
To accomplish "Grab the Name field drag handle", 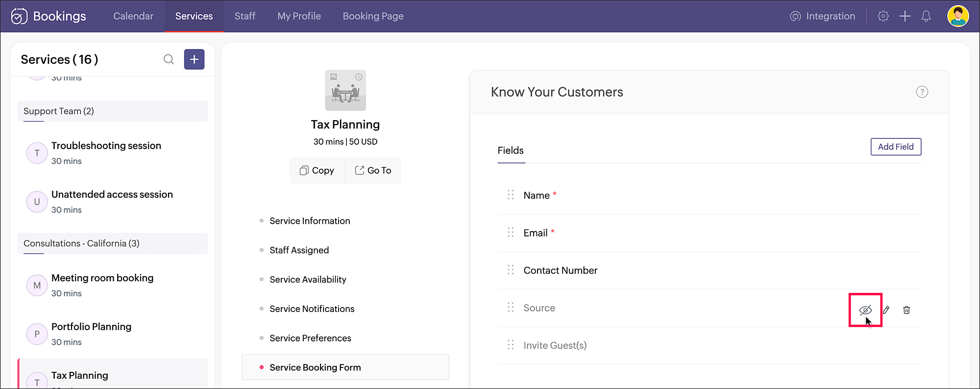I will (x=511, y=195).
